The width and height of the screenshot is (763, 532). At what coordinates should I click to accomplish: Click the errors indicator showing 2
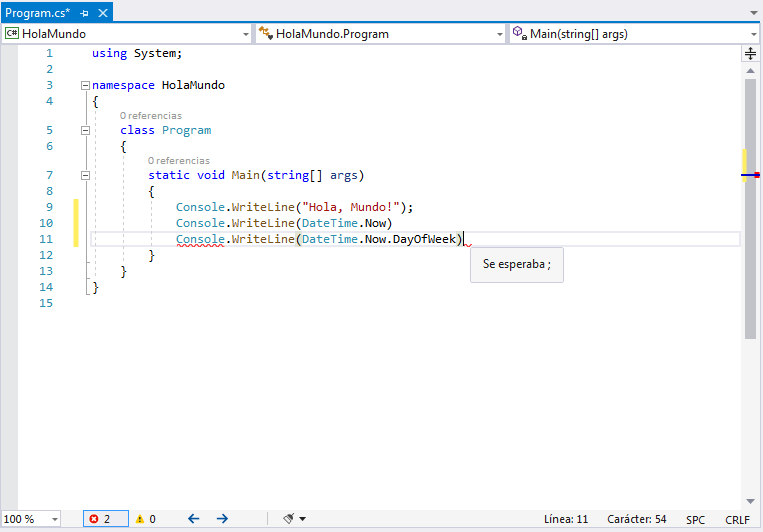tap(104, 519)
